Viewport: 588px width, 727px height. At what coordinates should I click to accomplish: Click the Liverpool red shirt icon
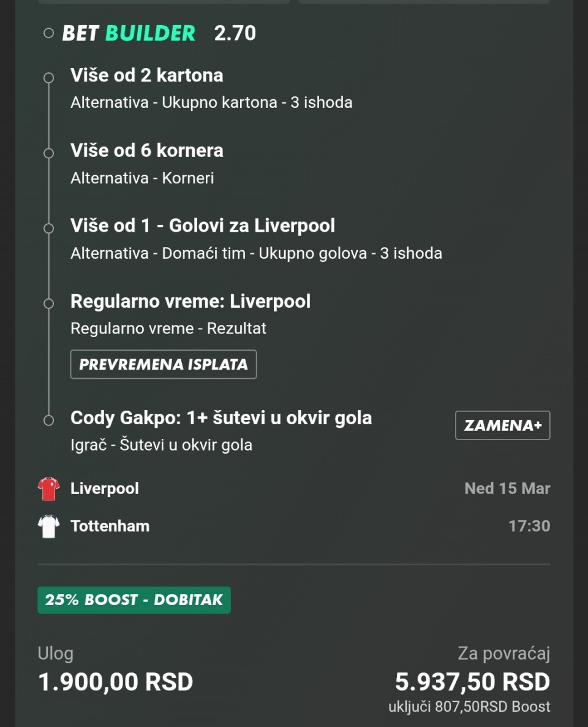[x=48, y=489]
